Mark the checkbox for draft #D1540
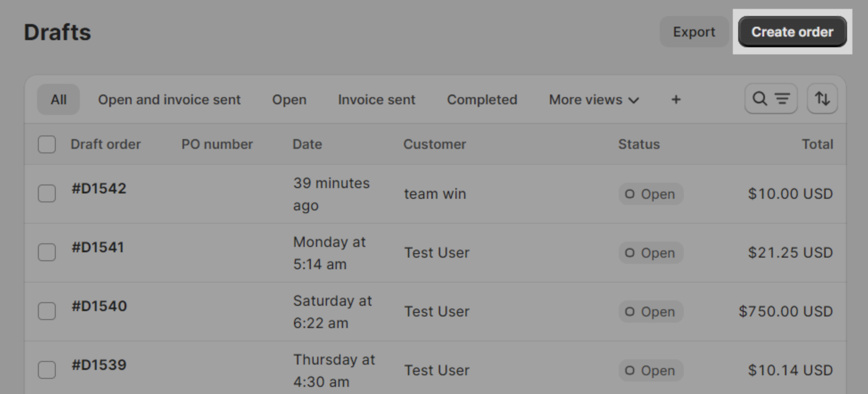This screenshot has width=868, height=394. click(x=47, y=311)
